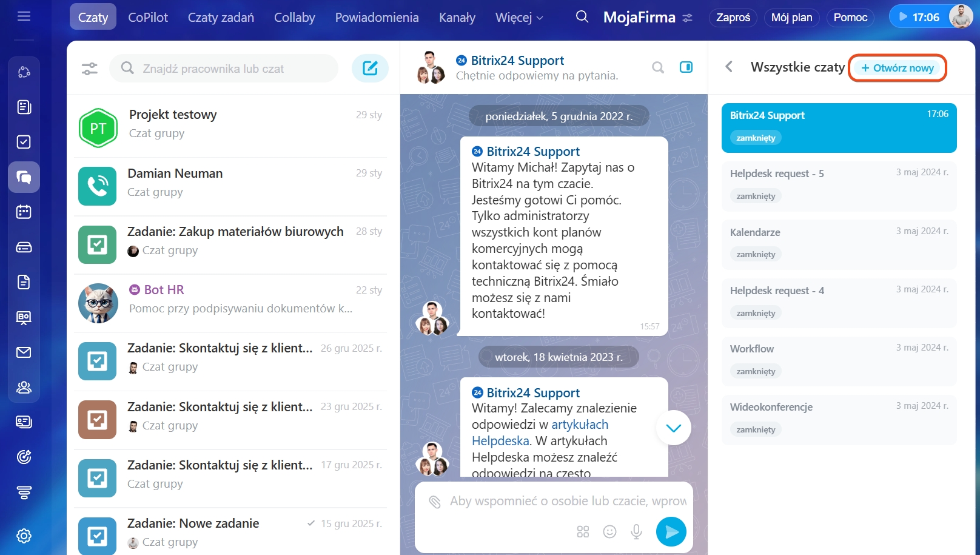Image resolution: width=980 pixels, height=555 pixels.
Task: Open the apps grid icon in message box
Action: (x=583, y=532)
